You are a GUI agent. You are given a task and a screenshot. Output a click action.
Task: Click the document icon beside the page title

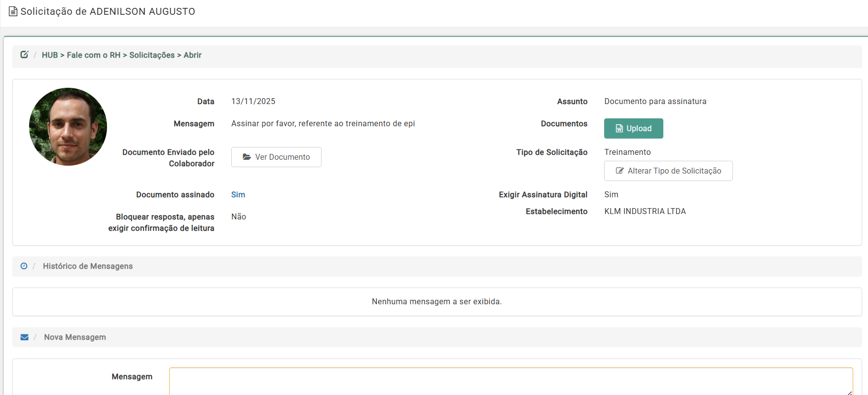(x=13, y=11)
